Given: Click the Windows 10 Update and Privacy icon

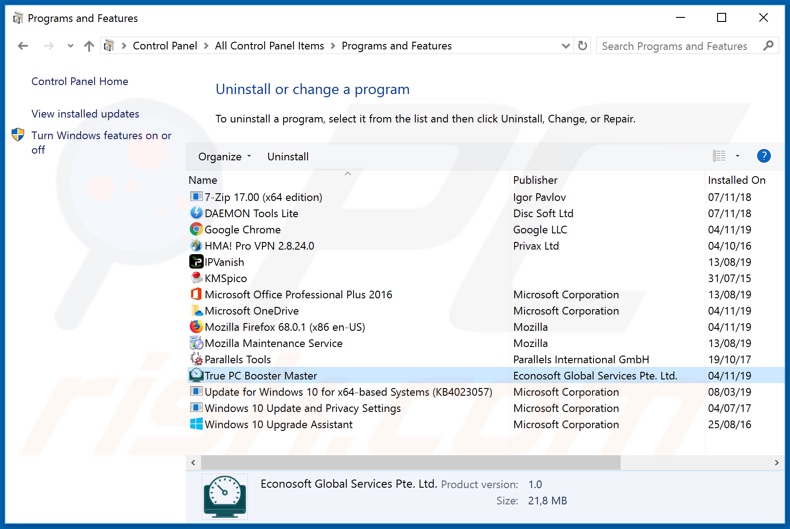Looking at the screenshot, I should [x=196, y=408].
